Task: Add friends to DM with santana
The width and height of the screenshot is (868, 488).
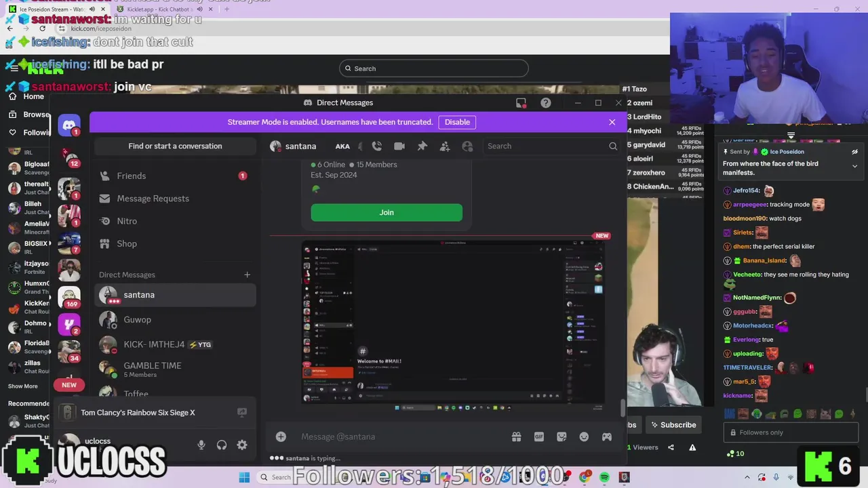Action: tap(445, 146)
